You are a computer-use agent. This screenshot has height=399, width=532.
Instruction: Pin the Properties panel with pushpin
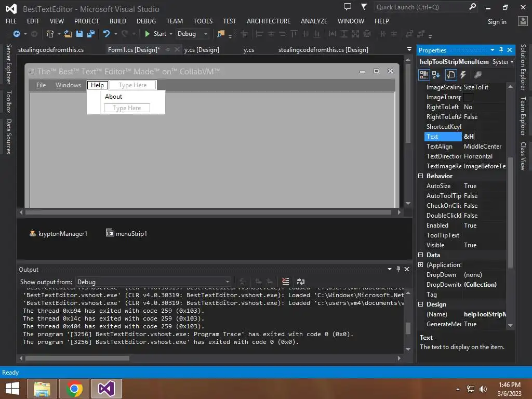tap(501, 50)
